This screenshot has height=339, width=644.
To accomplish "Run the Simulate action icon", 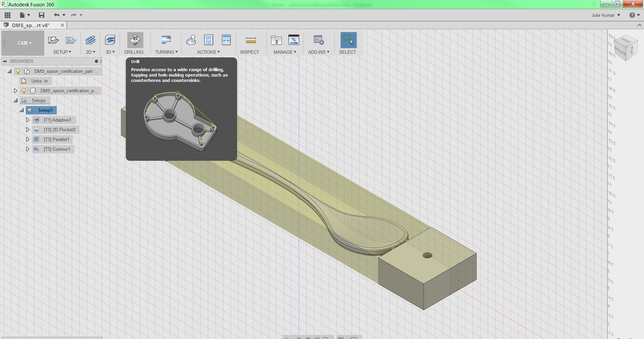I will point(191,40).
